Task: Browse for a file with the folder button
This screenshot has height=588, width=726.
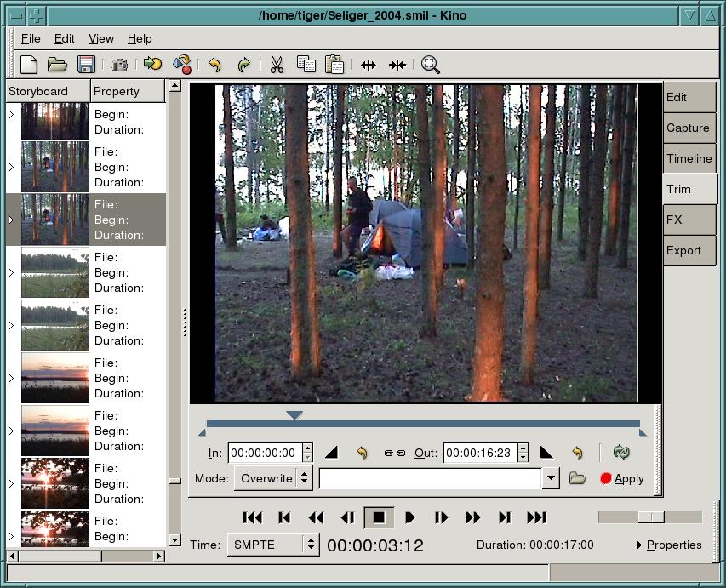Action: 578,478
